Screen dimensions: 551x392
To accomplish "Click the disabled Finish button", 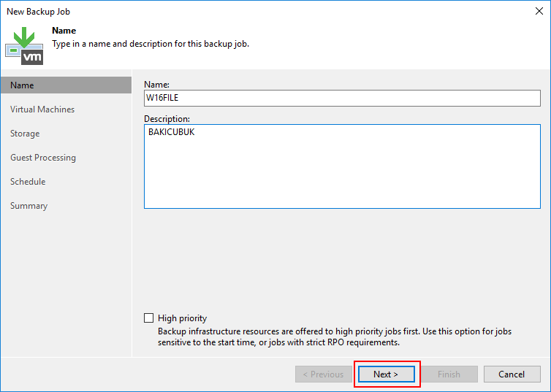I will pos(449,374).
